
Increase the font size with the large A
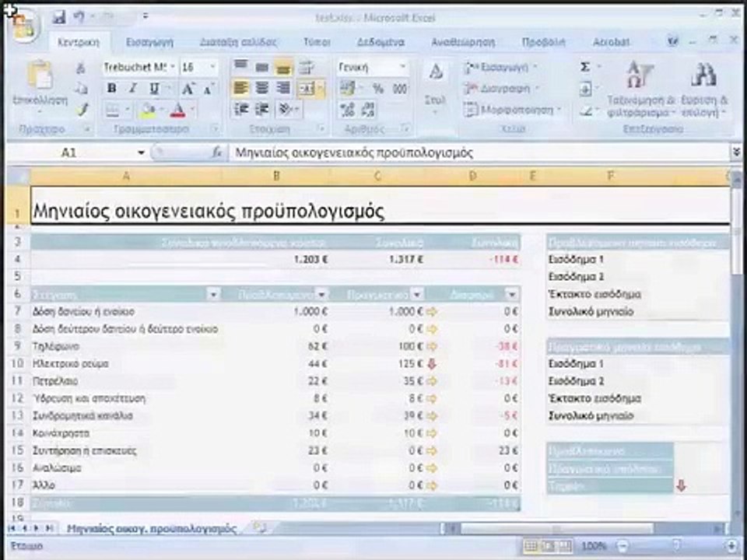(188, 89)
